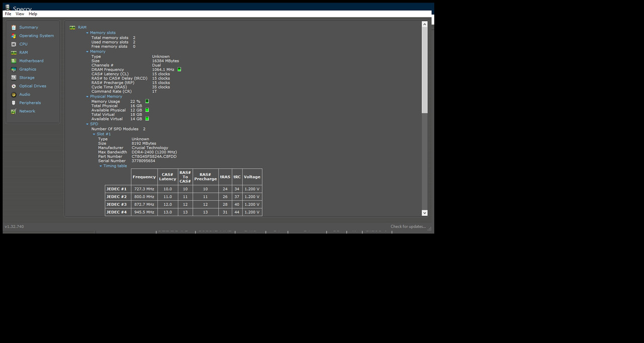Screen dimensions: 644x343
Task: Click green indicator beside Available Physical
Action: click(x=147, y=110)
